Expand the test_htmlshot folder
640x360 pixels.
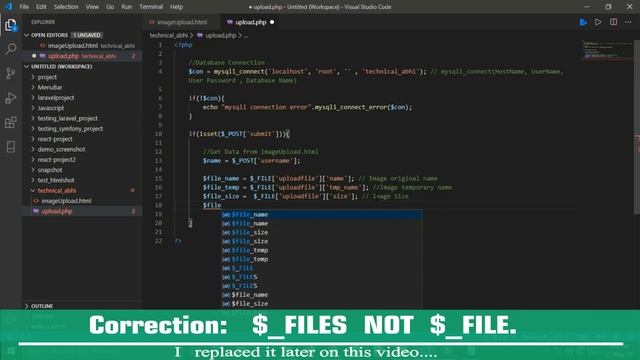pos(56,180)
